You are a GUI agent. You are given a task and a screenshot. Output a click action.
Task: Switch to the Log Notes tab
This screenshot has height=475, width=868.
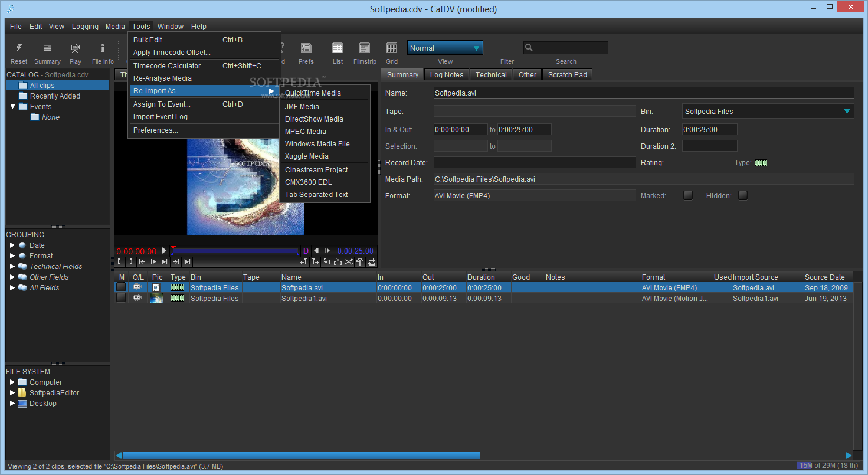[x=447, y=75]
